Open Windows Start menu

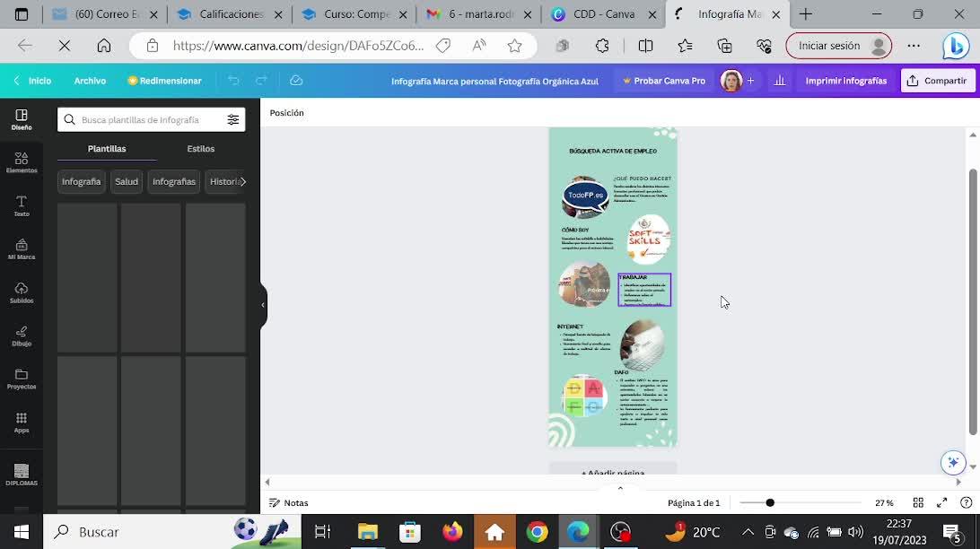click(22, 532)
